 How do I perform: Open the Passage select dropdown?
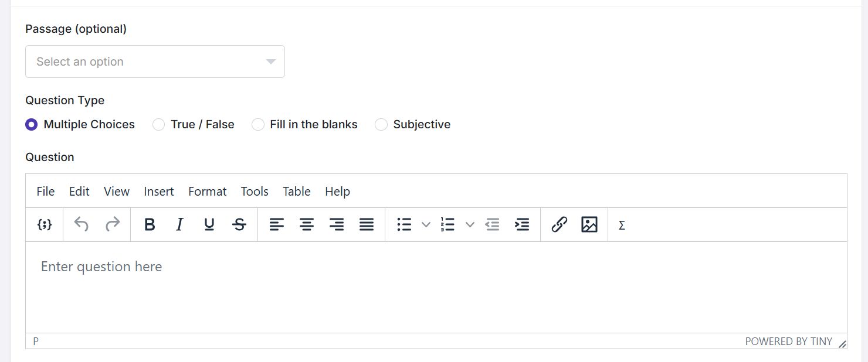point(155,62)
